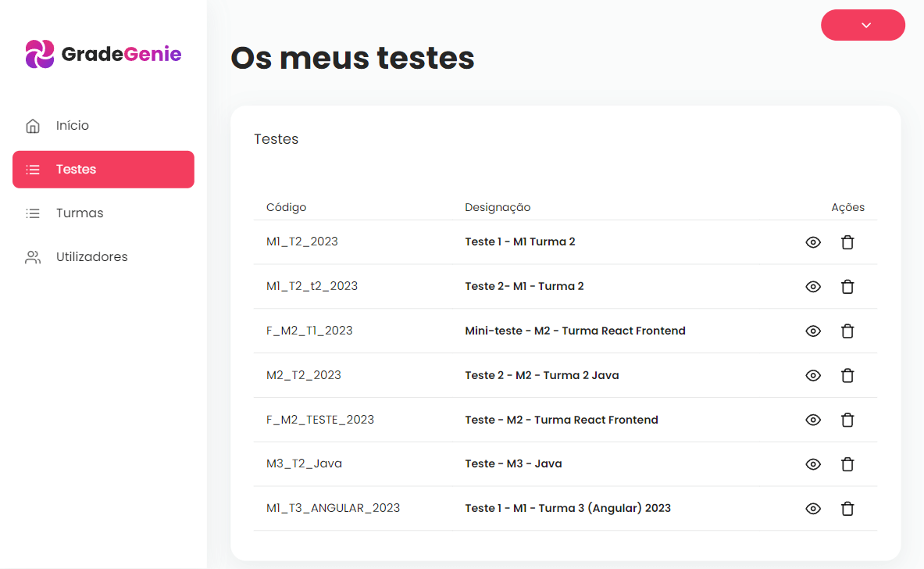Expand the red user dropdown button

[x=863, y=25]
